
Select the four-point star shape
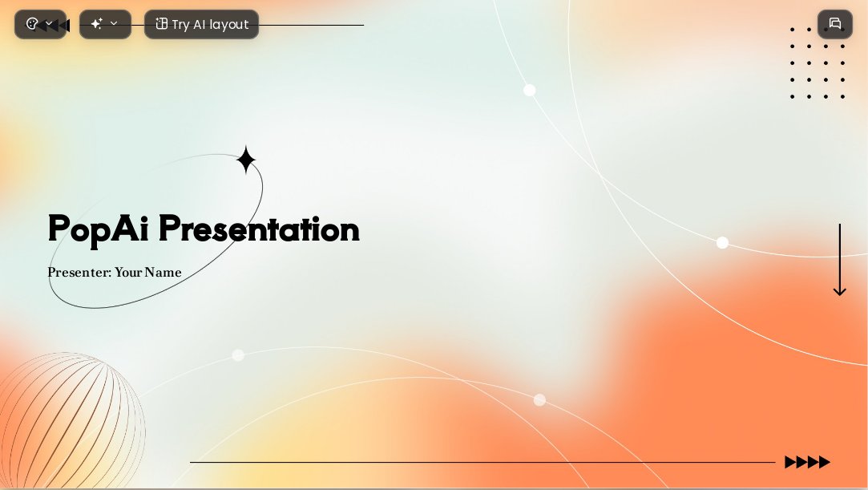pyautogui.click(x=246, y=160)
